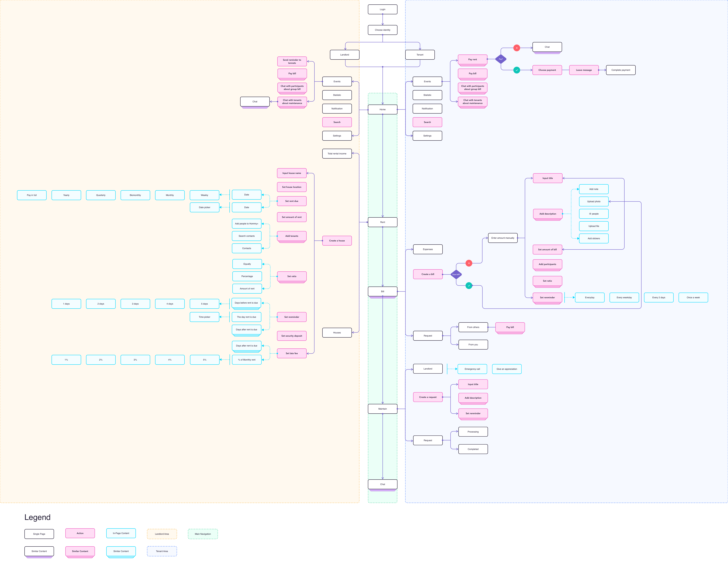Select the Set late fee action
The height and width of the screenshot is (569, 728).
click(292, 353)
